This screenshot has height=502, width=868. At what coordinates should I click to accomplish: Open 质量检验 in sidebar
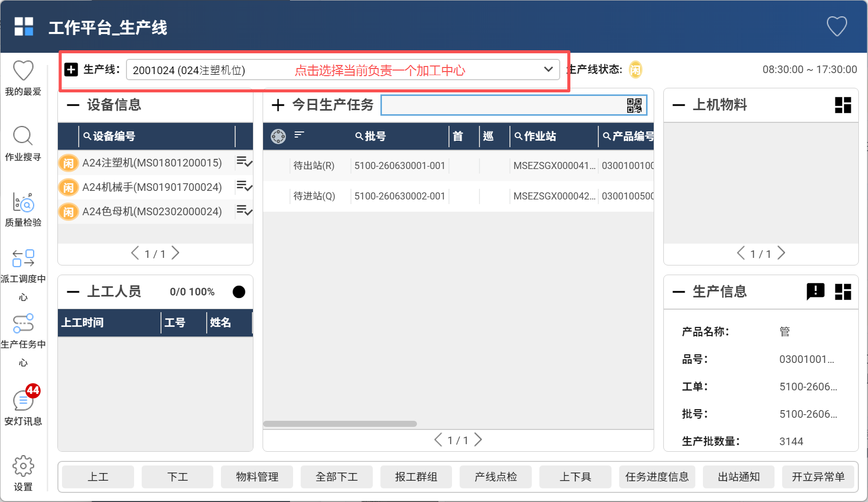(23, 210)
